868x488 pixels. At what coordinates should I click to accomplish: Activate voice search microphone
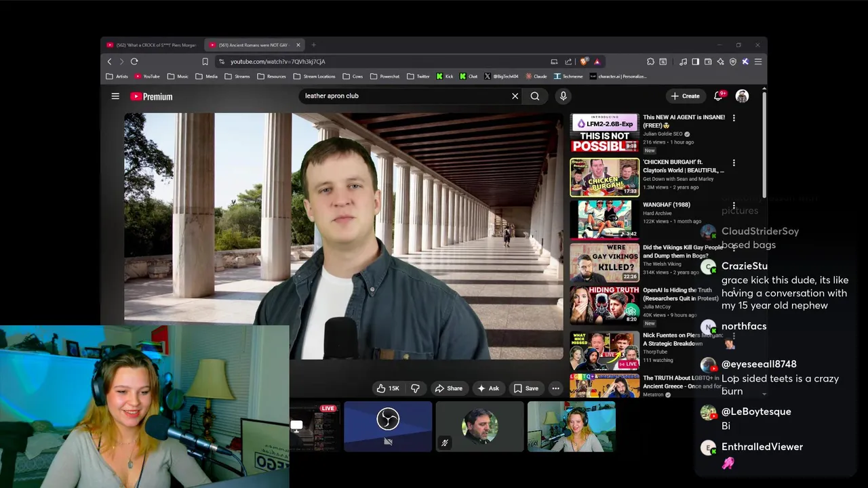click(563, 96)
